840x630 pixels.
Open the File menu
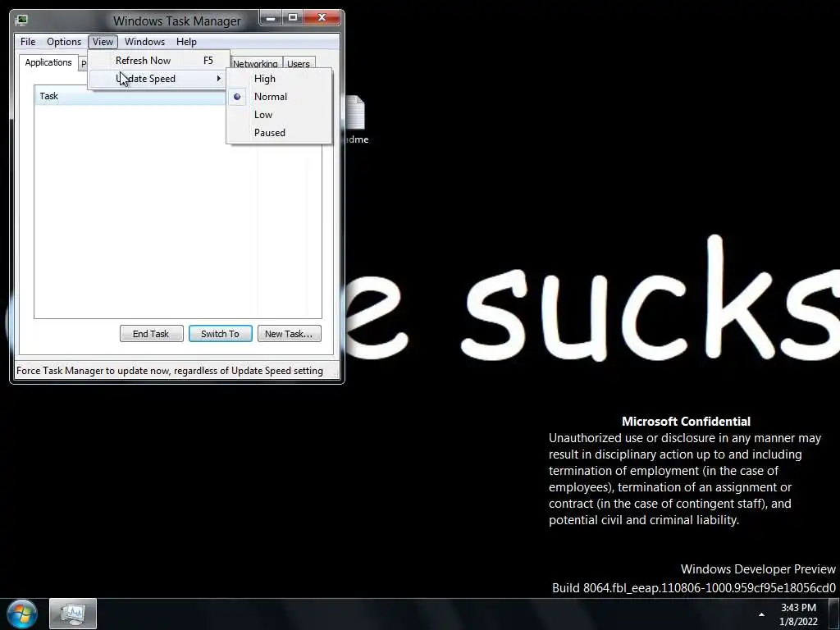(x=28, y=42)
